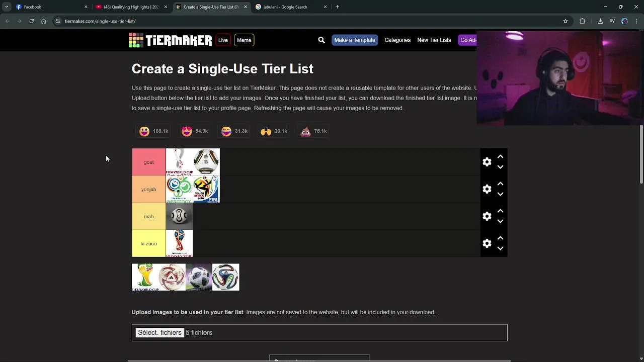The width and height of the screenshot is (644, 362).
Task: Move goat tier row down
Action: (500, 167)
